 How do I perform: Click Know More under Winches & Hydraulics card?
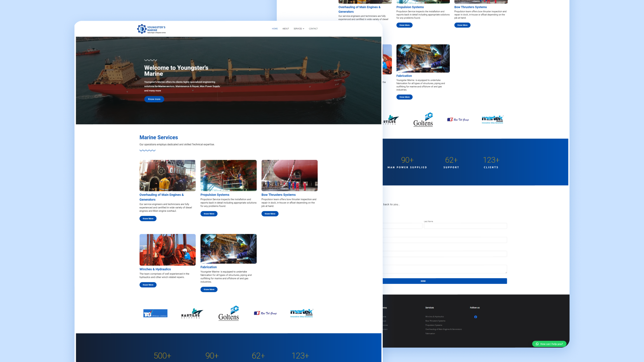[148, 285]
